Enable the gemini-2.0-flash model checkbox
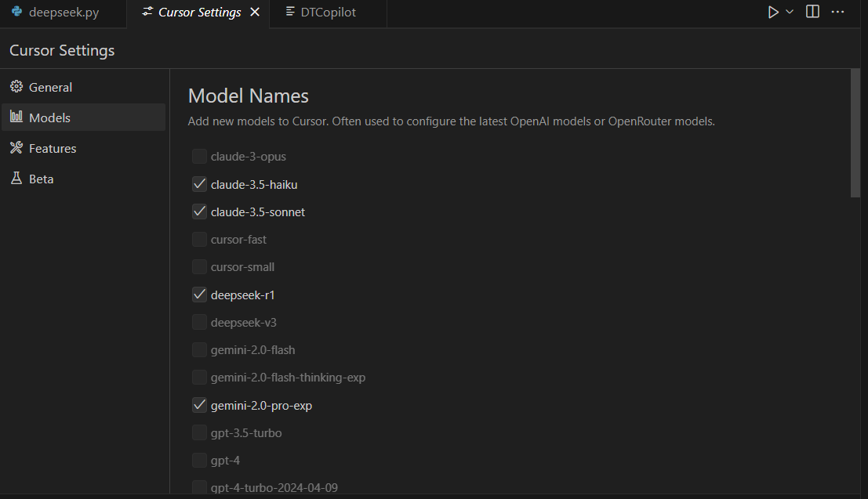The image size is (868, 499). point(199,350)
